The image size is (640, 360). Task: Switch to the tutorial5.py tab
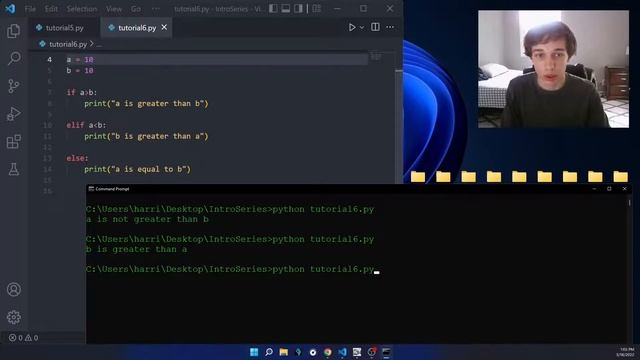(64, 28)
